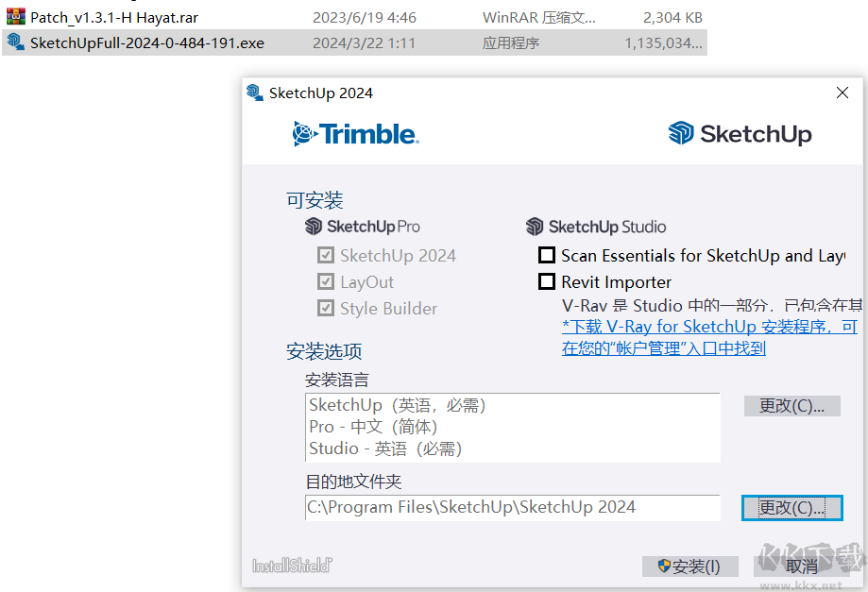Viewport: 868px width, 592px height.
Task: Click the list entry Studio - 英语（必需）
Action: [x=386, y=448]
